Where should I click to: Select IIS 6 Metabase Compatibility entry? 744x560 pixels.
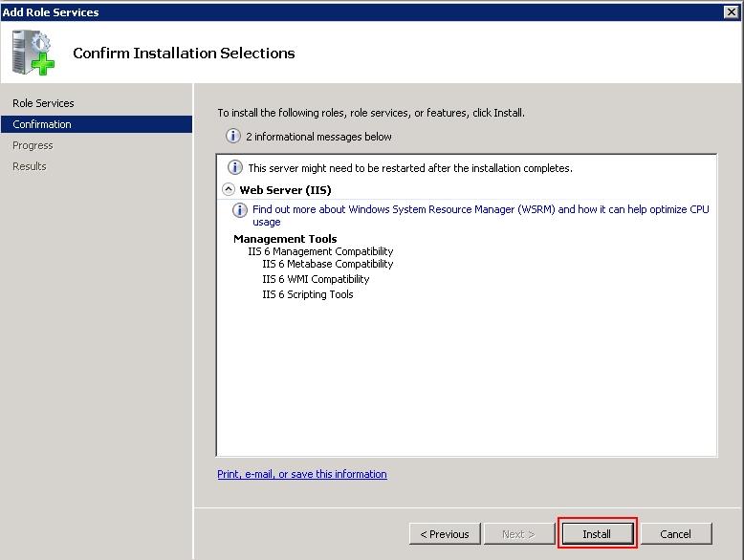[328, 264]
